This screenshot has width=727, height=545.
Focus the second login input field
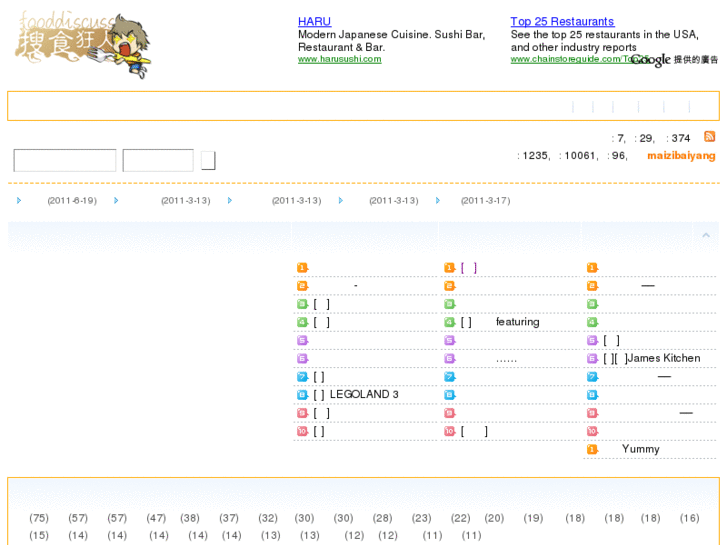coord(158,160)
